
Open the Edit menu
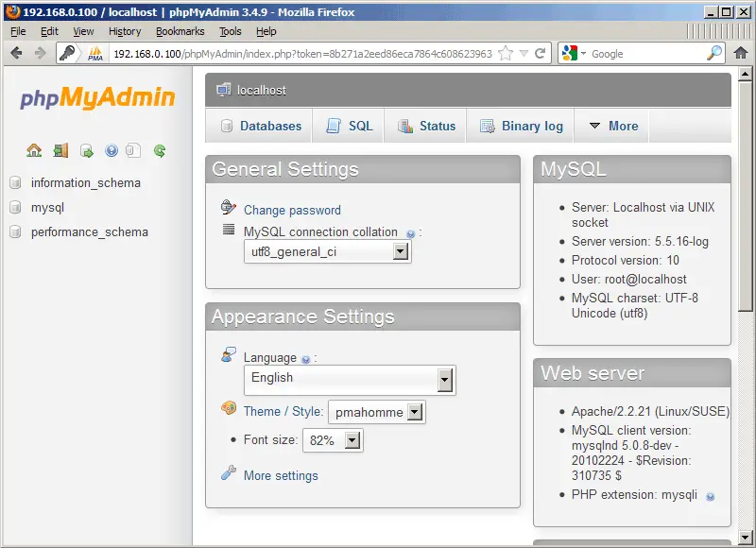pyautogui.click(x=49, y=31)
